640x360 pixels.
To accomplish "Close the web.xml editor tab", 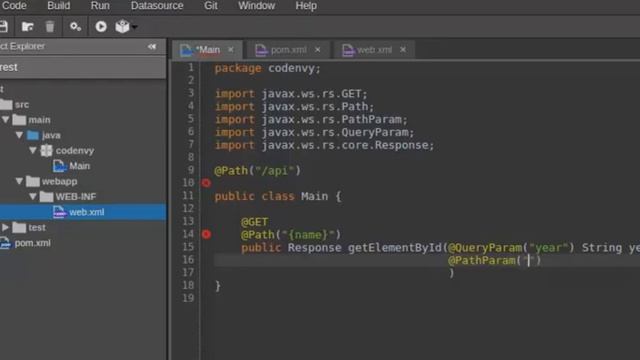I will click(x=403, y=49).
